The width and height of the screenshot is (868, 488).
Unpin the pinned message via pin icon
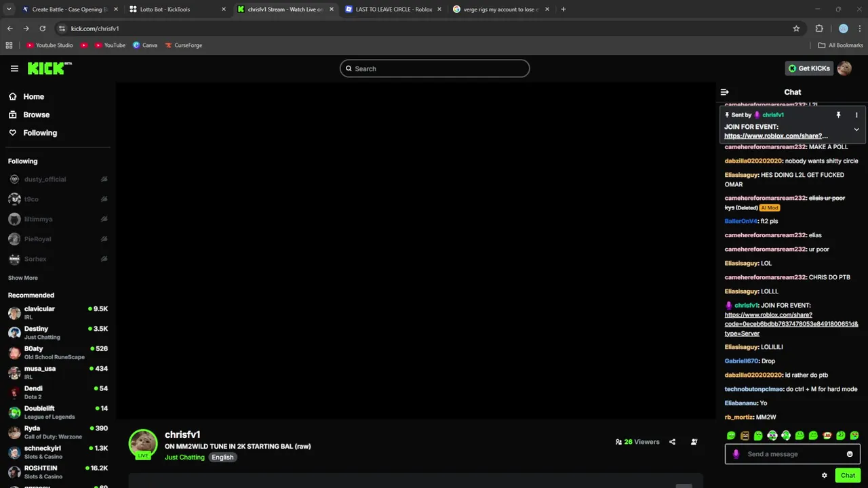tap(838, 115)
